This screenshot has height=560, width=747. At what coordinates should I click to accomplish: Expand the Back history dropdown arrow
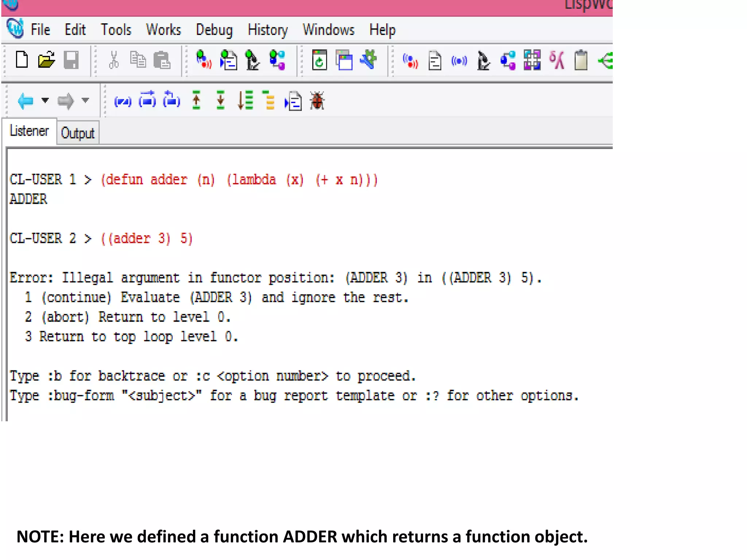pos(45,100)
